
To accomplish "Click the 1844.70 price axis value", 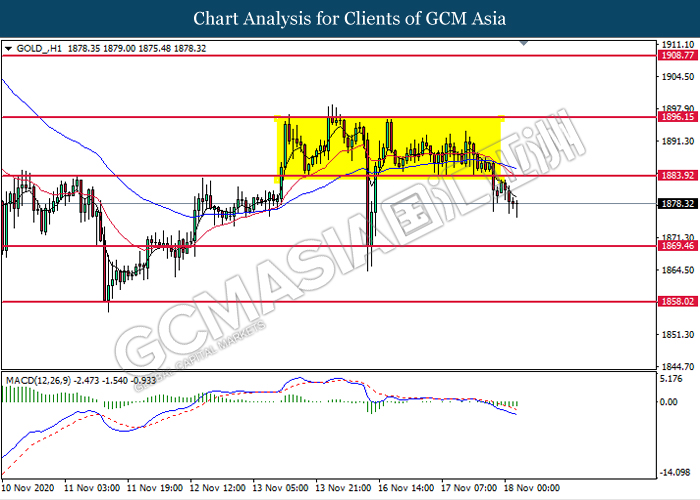I will click(678, 367).
